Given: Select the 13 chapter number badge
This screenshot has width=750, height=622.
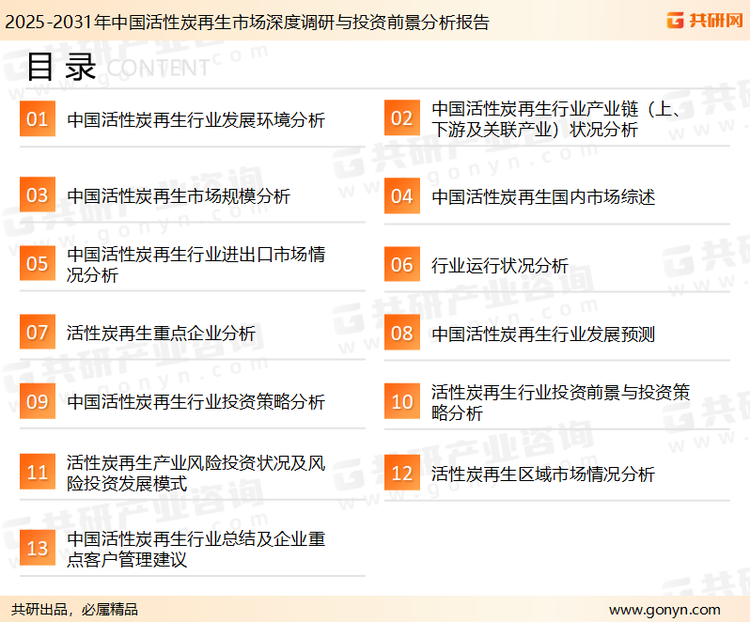Looking at the screenshot, I should pyautogui.click(x=37, y=549).
